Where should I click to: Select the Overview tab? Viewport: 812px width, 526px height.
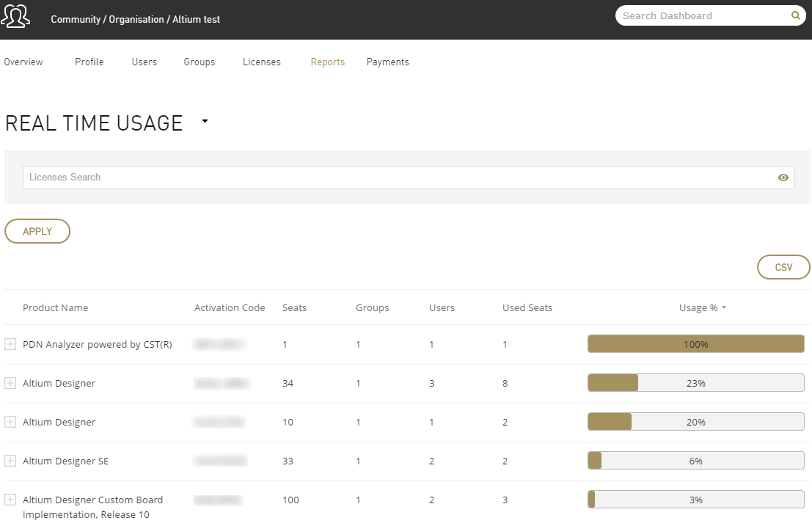pos(23,62)
